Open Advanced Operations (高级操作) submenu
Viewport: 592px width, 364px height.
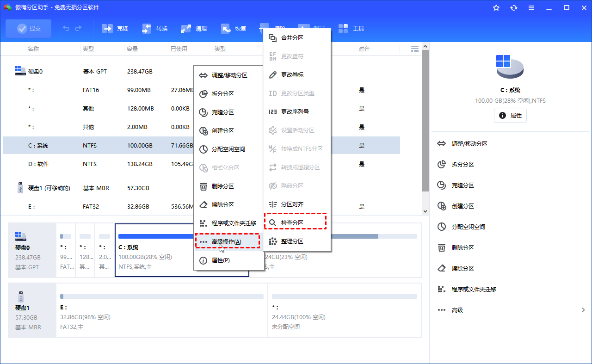[x=227, y=242]
